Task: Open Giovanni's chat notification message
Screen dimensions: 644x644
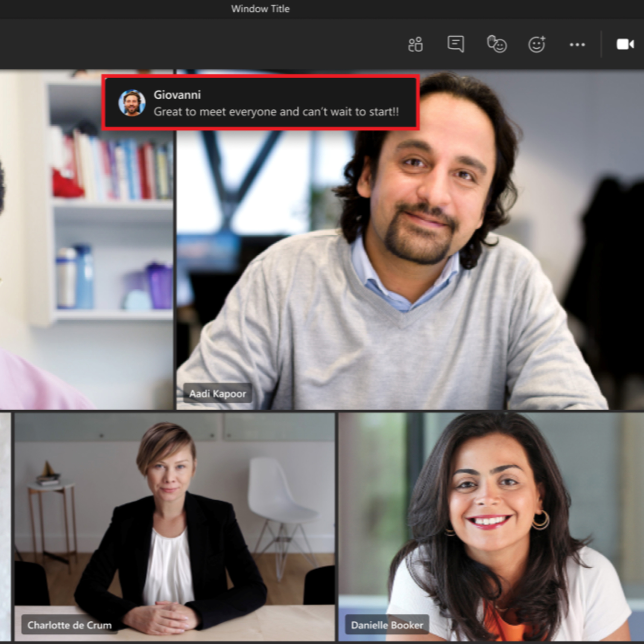Action: click(x=261, y=102)
